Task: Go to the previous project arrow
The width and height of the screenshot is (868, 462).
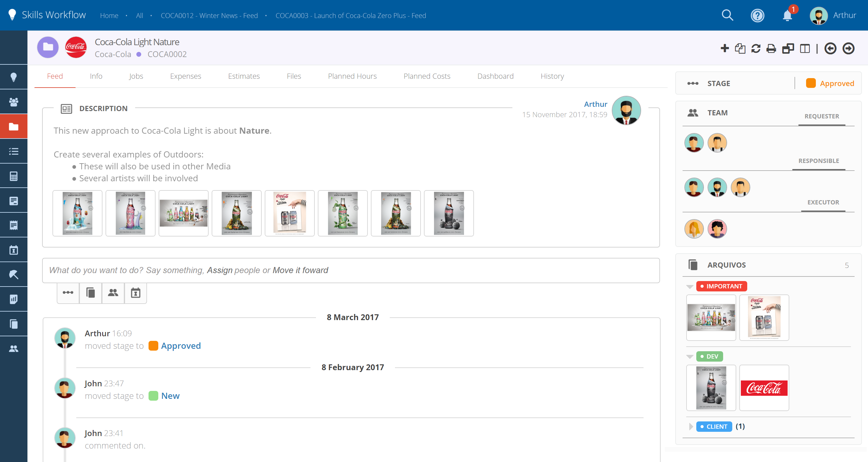Action: pyautogui.click(x=830, y=49)
